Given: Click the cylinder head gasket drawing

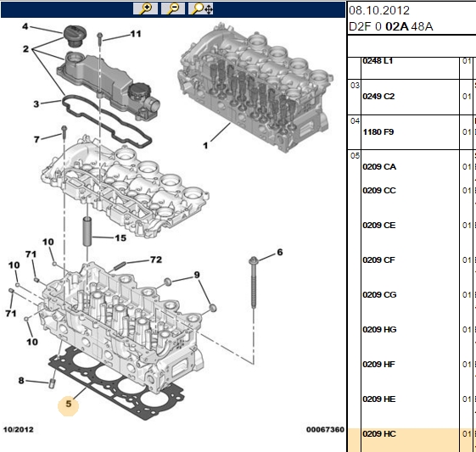Looking at the screenshot, I should pyautogui.click(x=117, y=384).
